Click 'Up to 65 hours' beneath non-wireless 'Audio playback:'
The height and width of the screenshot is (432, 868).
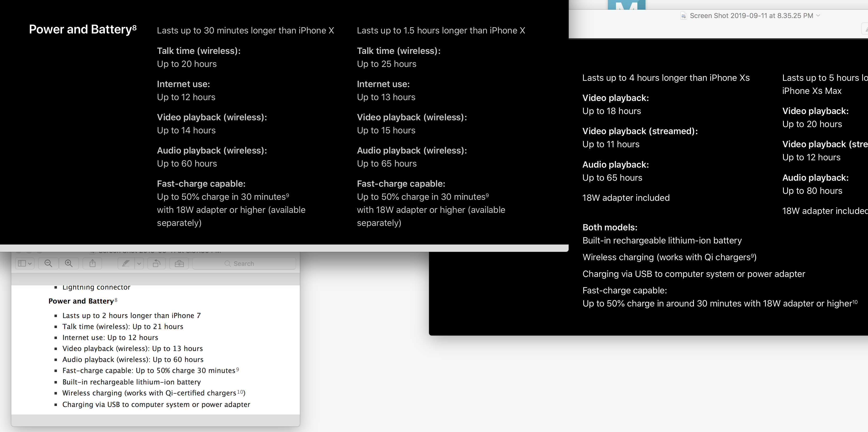click(612, 178)
